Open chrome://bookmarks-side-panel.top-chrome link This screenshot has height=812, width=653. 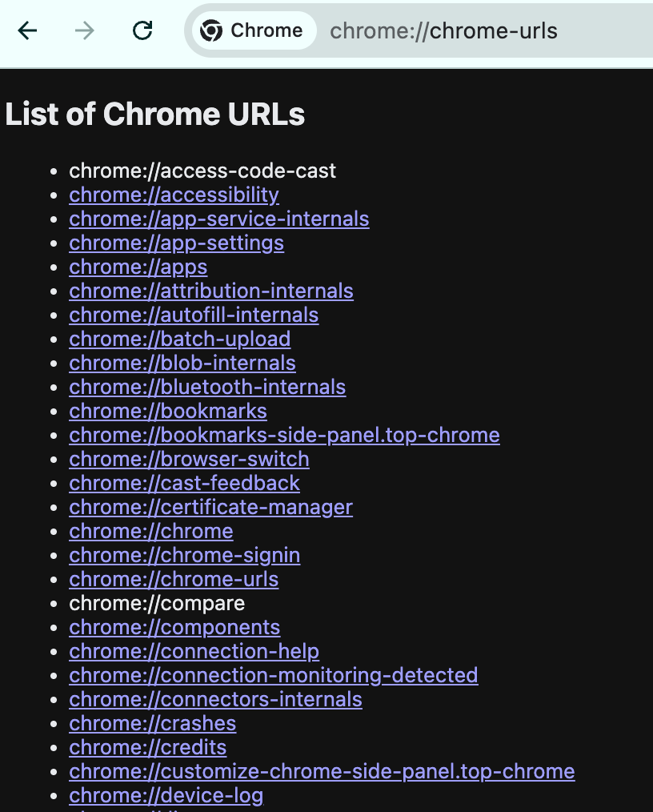point(285,436)
